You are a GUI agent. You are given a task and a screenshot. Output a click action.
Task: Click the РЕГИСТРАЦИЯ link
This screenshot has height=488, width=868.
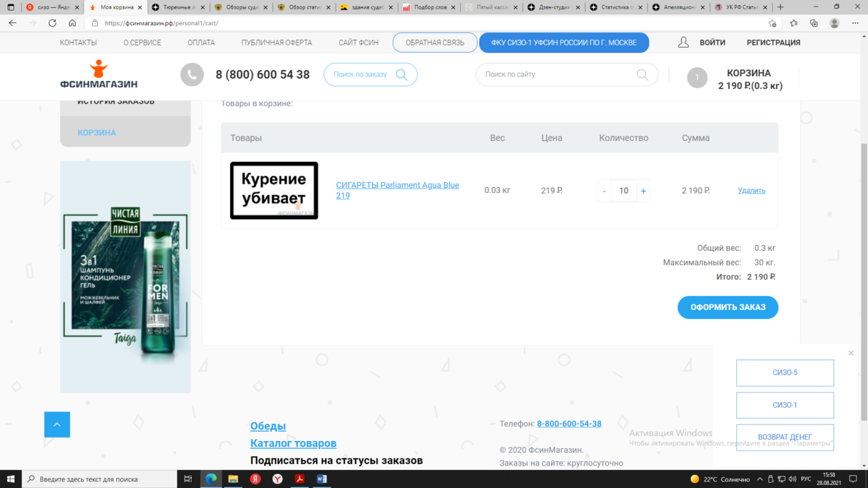tap(773, 43)
